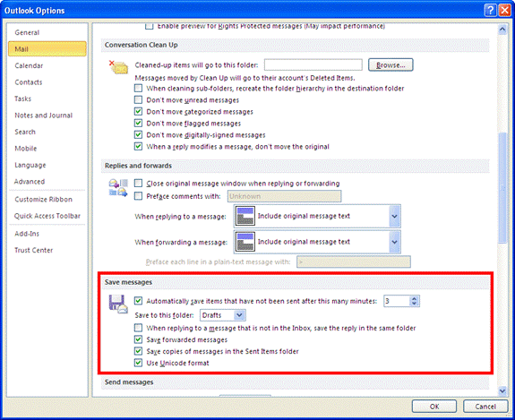Click the Save messages floppy disk icon

click(118, 304)
